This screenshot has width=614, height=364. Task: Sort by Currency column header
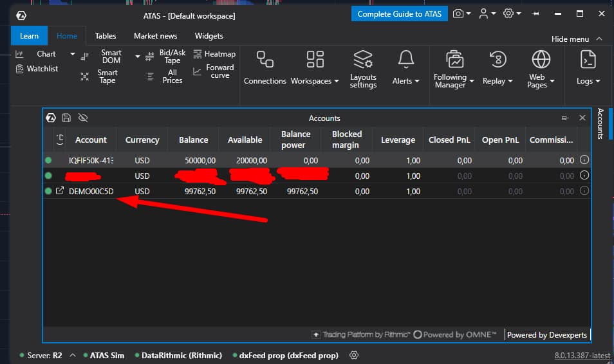142,140
